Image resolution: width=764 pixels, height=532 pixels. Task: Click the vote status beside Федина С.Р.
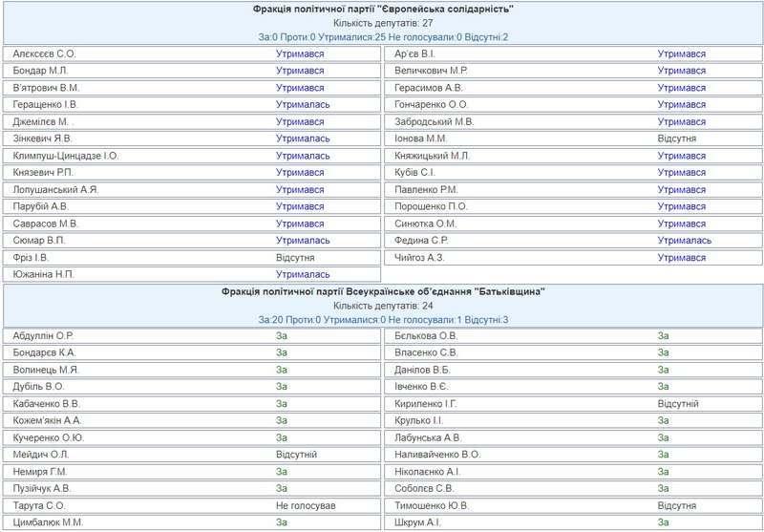tap(684, 241)
